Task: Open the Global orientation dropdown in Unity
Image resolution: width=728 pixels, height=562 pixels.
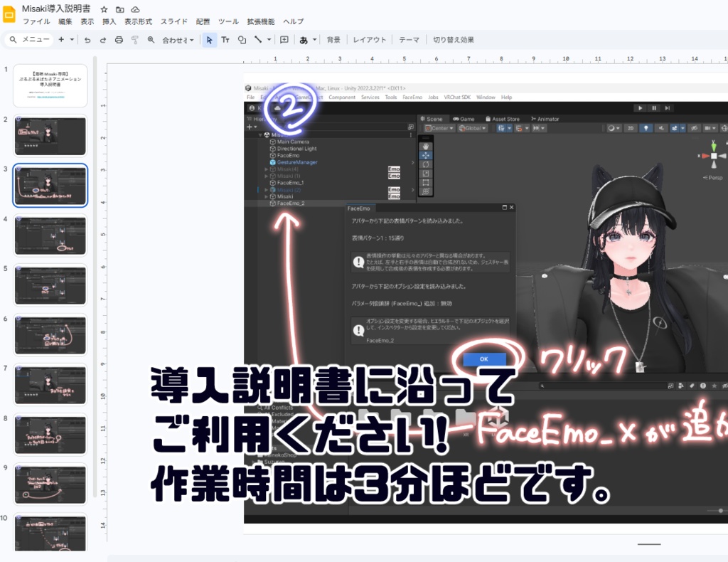Action: click(472, 128)
